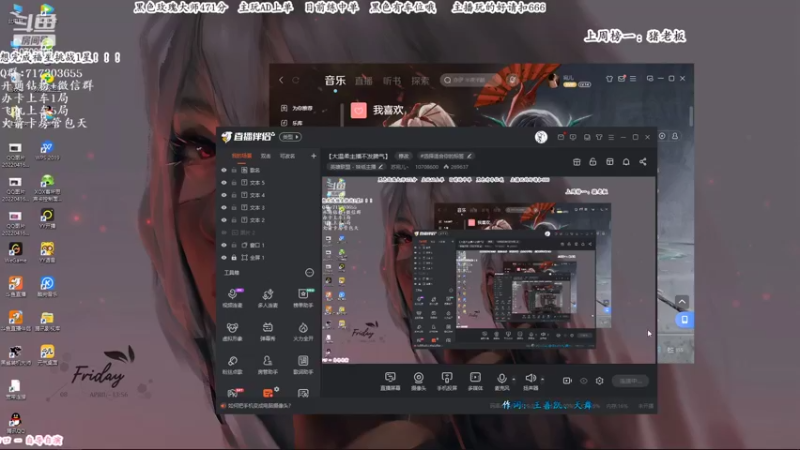This screenshot has width=800, height=450.
Task: Switch to the first scene tab highlighted orange
Action: (241, 156)
